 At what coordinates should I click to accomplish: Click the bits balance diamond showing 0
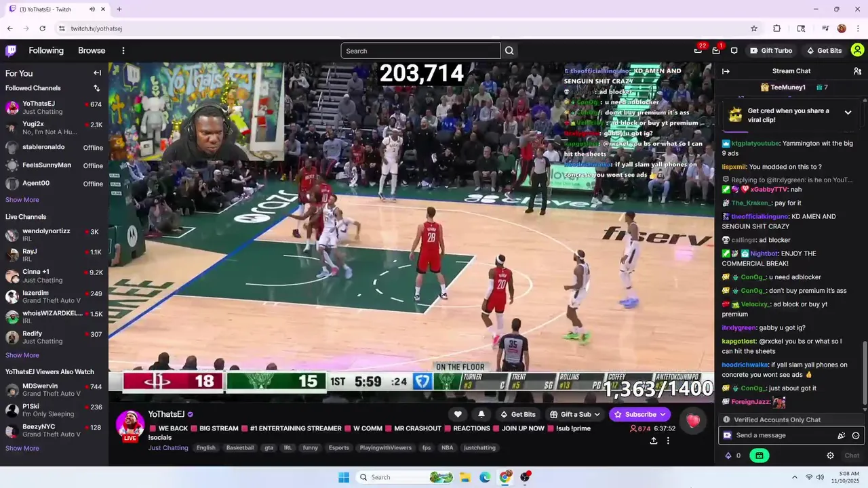pos(733,455)
